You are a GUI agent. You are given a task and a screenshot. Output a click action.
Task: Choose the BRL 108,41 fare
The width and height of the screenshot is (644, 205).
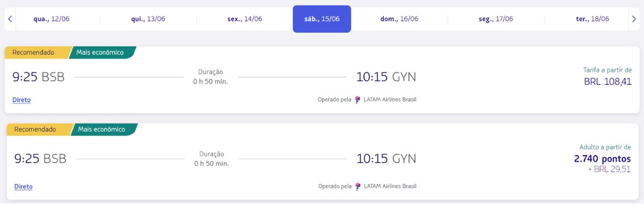pos(608,82)
